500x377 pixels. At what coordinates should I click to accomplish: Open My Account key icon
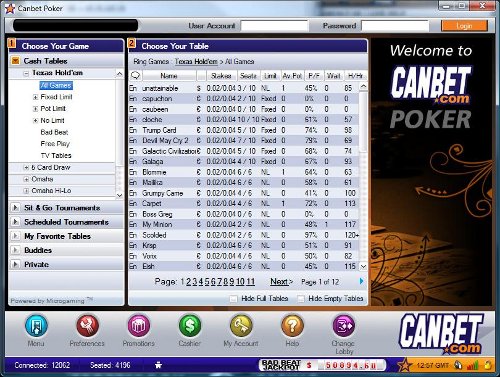tap(241, 326)
